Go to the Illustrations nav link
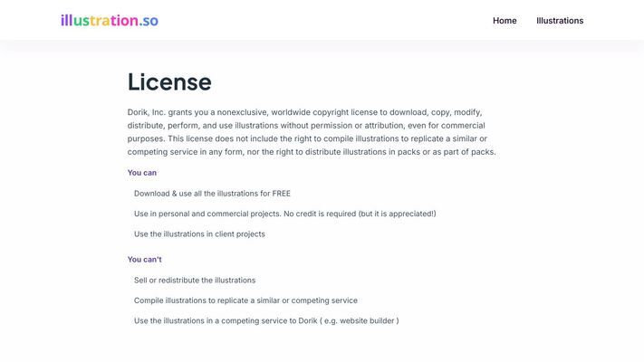 click(560, 21)
